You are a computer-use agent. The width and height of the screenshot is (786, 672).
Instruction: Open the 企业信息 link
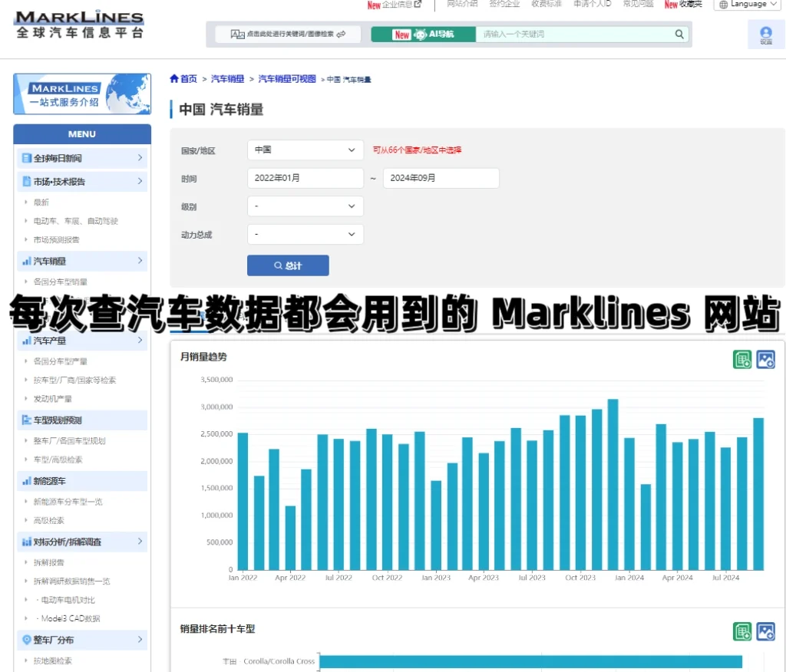click(x=397, y=4)
